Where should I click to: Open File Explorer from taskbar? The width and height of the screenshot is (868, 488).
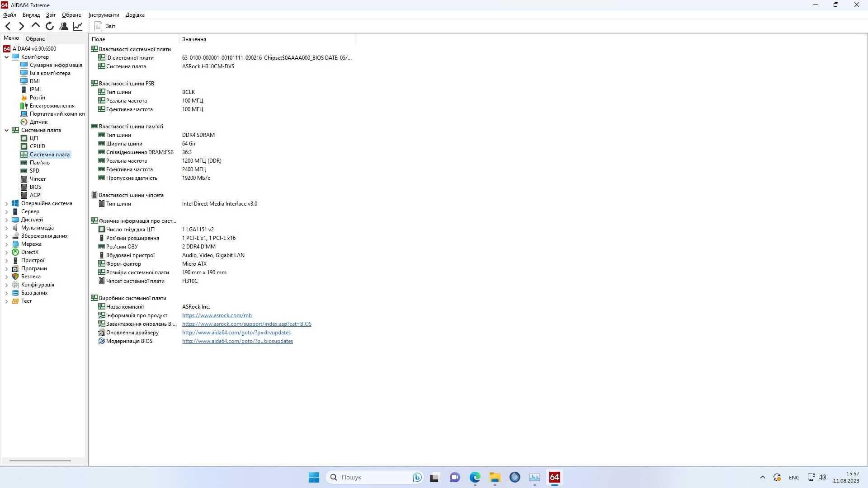tap(495, 477)
